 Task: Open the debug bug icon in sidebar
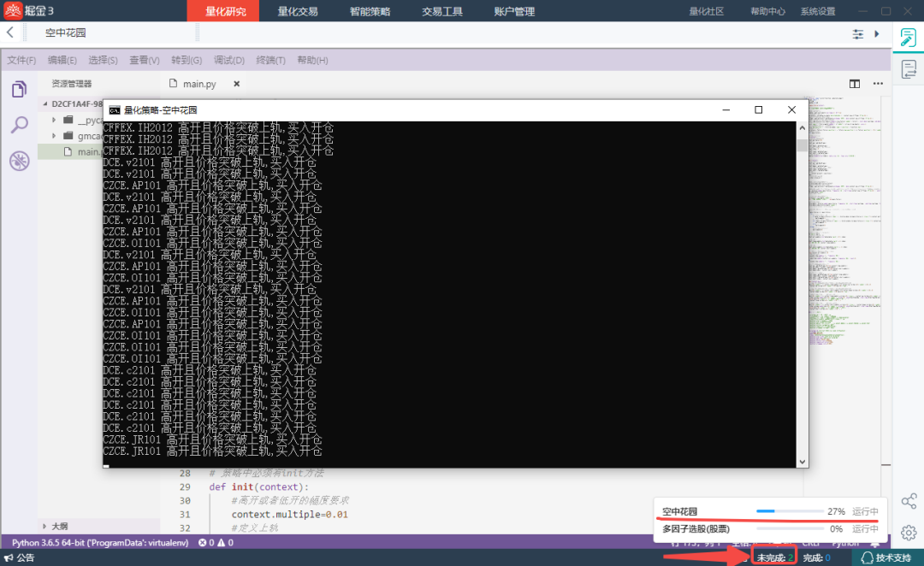[x=19, y=161]
